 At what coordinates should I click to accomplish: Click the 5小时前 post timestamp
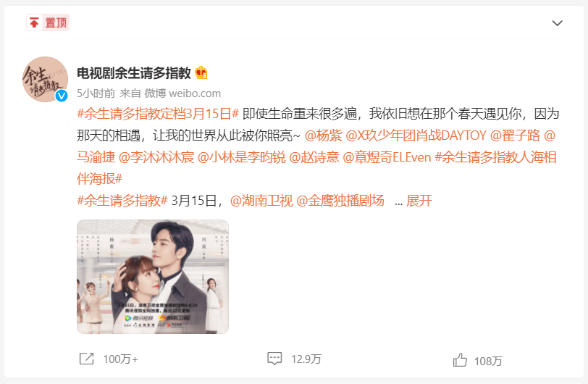(x=96, y=93)
